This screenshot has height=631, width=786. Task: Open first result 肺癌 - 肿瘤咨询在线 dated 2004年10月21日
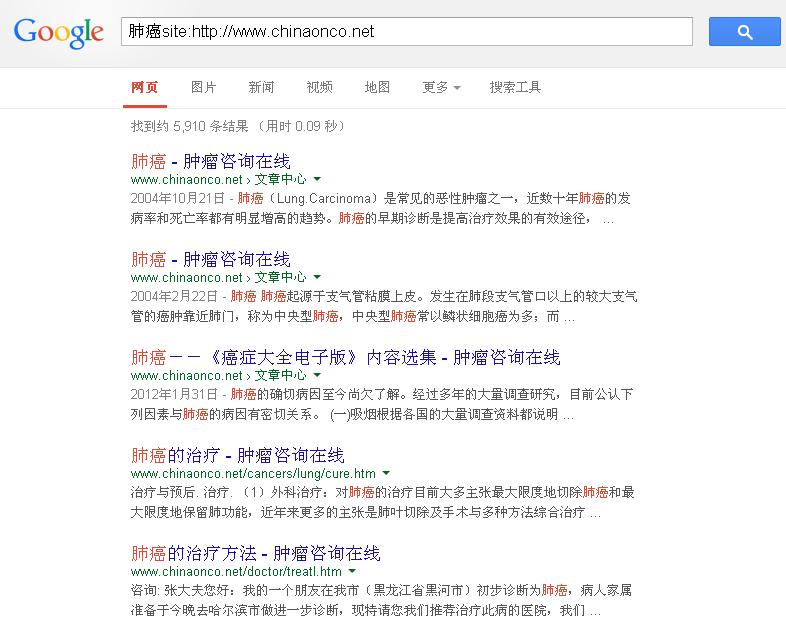(211, 161)
